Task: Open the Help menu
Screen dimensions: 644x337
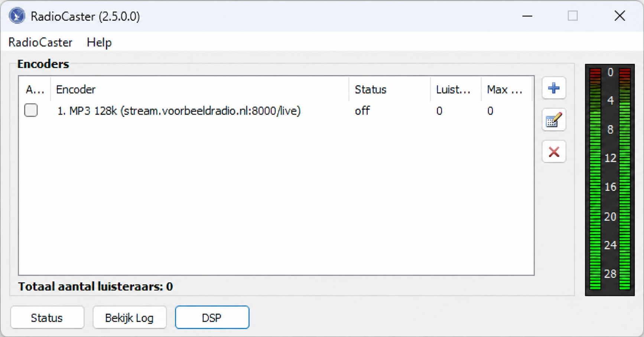Action: (x=99, y=42)
